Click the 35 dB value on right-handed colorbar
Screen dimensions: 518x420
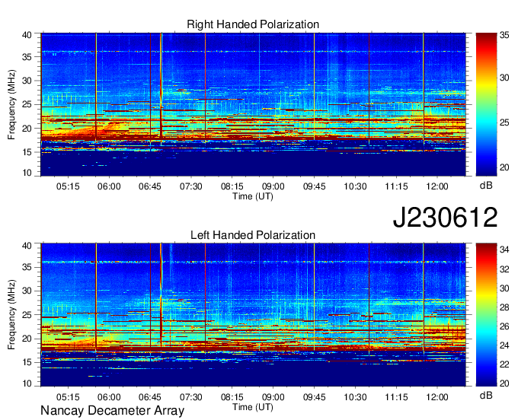(x=504, y=35)
